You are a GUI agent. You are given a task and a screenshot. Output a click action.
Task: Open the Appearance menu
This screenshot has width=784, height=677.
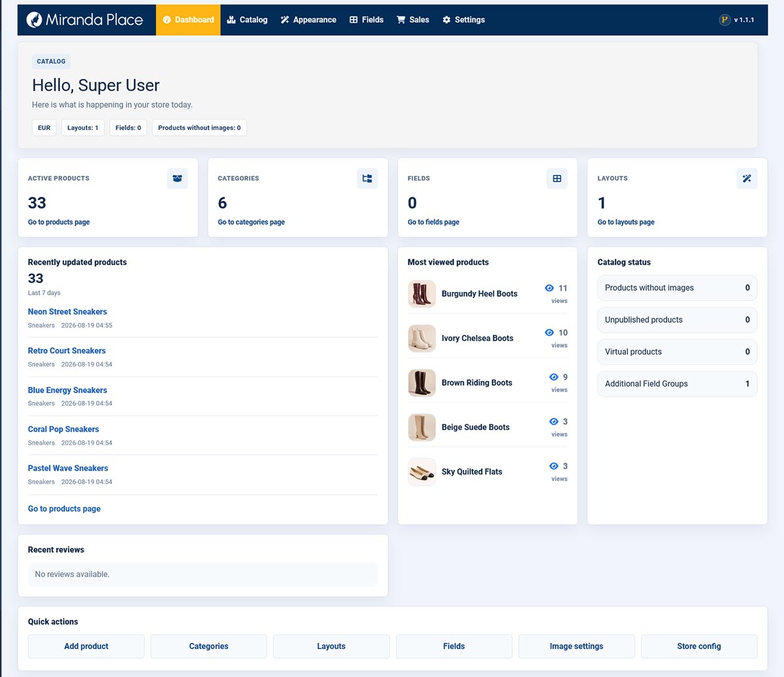point(308,20)
